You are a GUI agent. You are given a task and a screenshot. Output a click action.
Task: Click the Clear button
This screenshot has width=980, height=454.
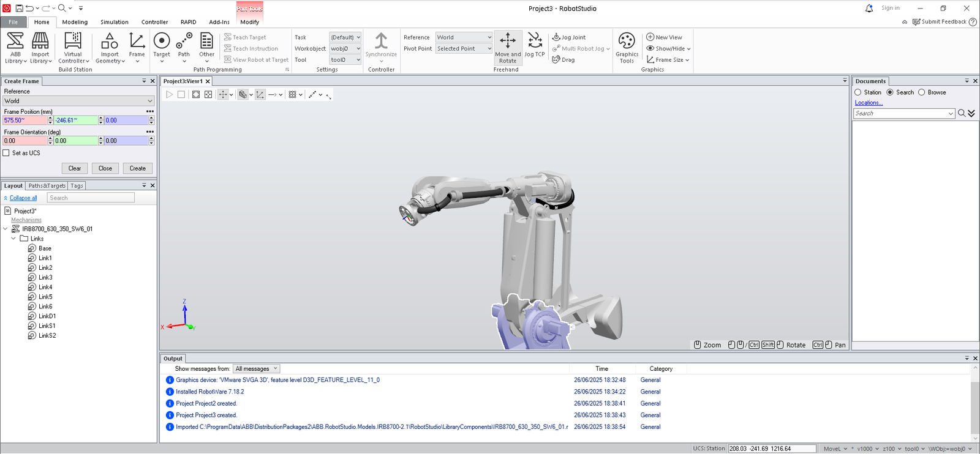(x=75, y=168)
